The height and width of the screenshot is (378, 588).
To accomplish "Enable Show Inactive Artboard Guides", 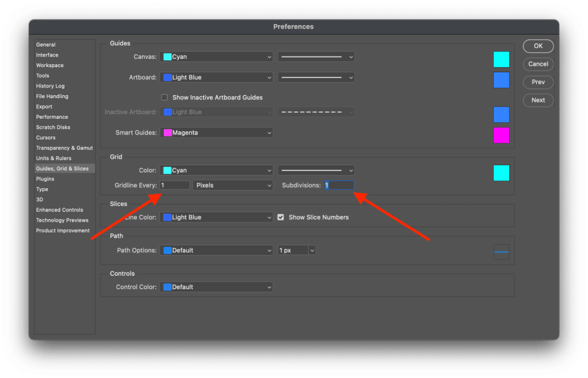I will tap(164, 97).
